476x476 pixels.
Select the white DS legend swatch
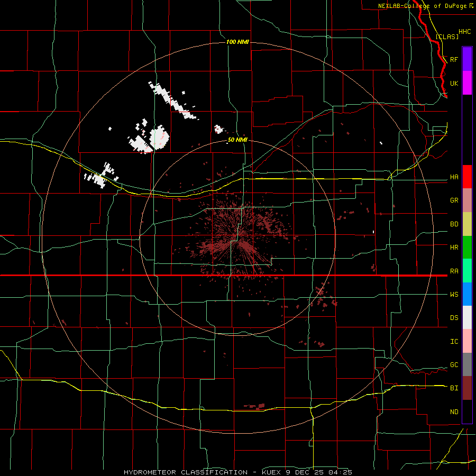(x=467, y=317)
